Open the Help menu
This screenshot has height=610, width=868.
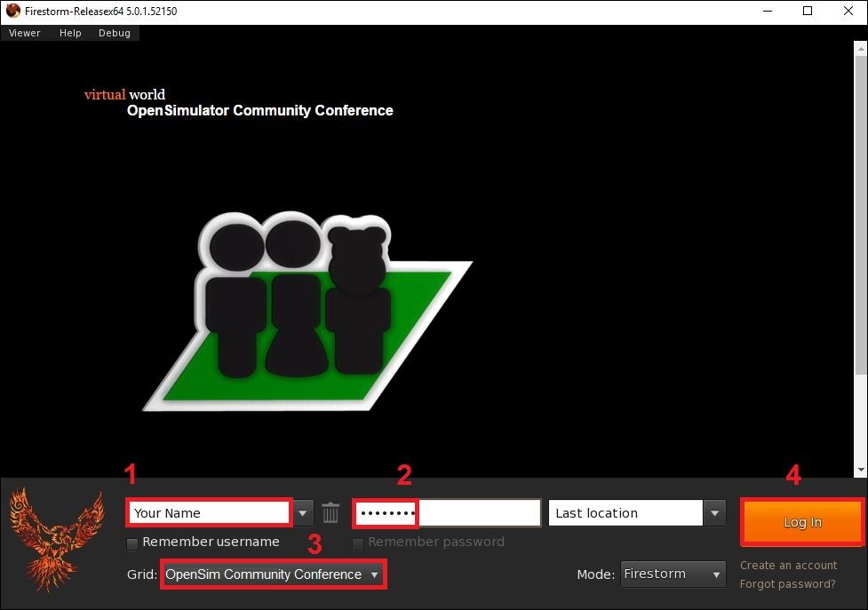pos(70,33)
